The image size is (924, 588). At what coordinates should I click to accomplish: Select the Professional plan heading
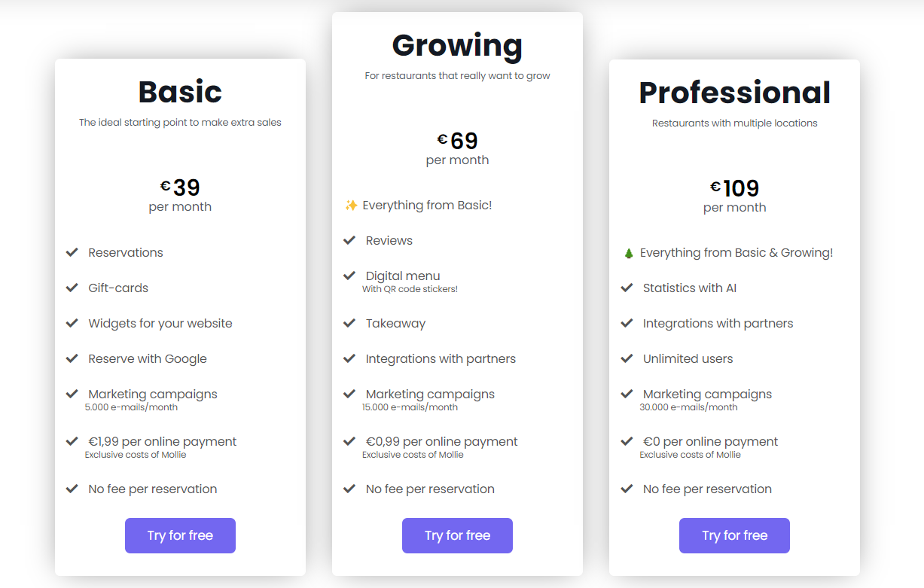(734, 92)
